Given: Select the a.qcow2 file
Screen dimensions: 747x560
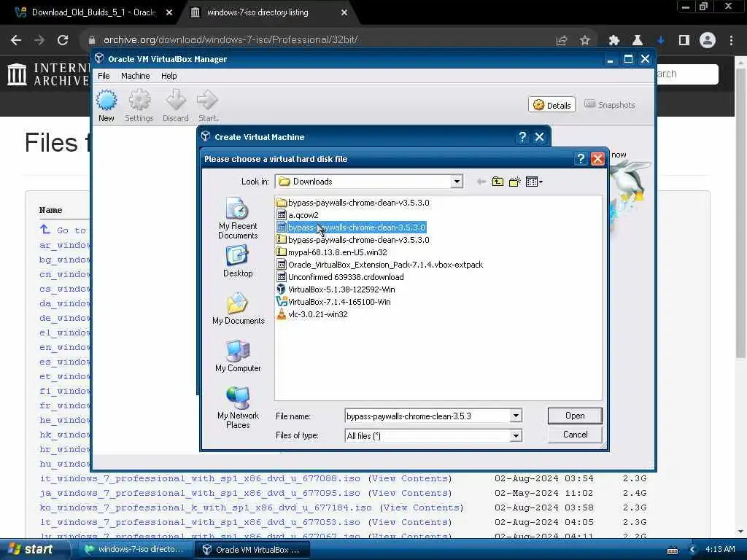Looking at the screenshot, I should pyautogui.click(x=298, y=215).
